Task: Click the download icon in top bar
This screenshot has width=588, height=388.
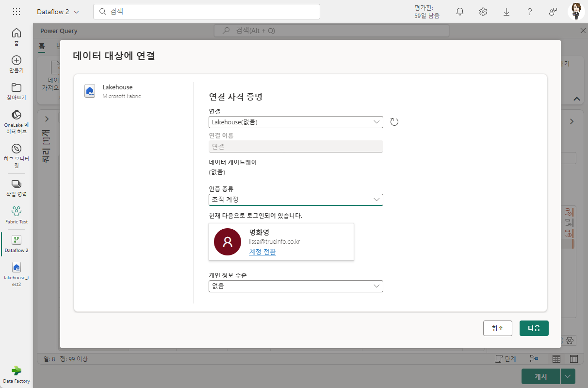Action: (x=506, y=12)
